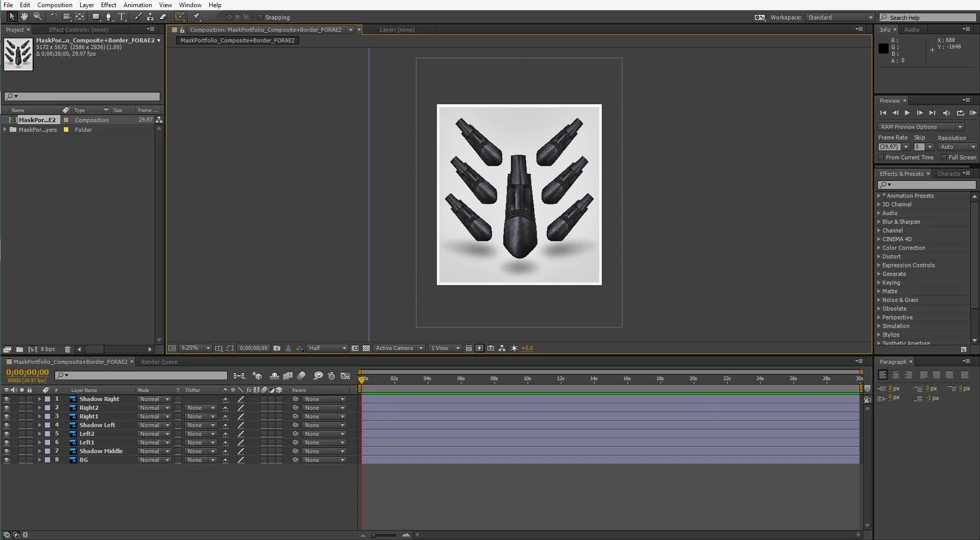Screen dimensions: 980x540
Task: Hide the Left1 layer
Action: coord(7,442)
